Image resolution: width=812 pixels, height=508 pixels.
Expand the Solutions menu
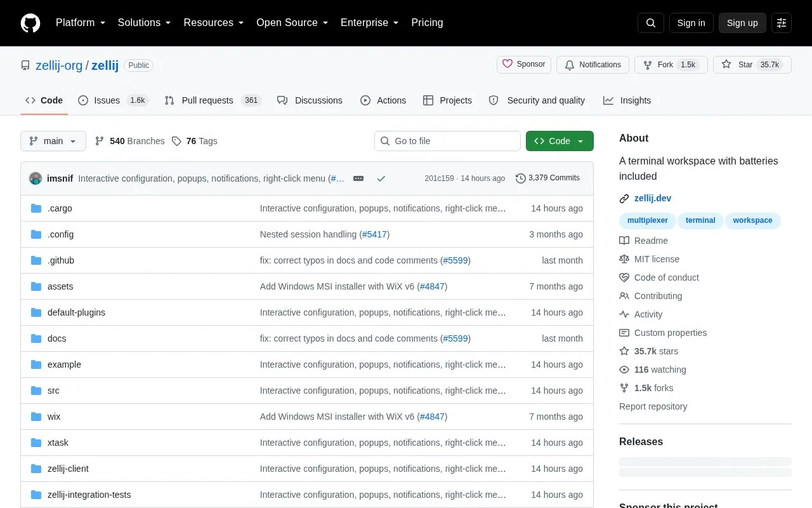[144, 23]
